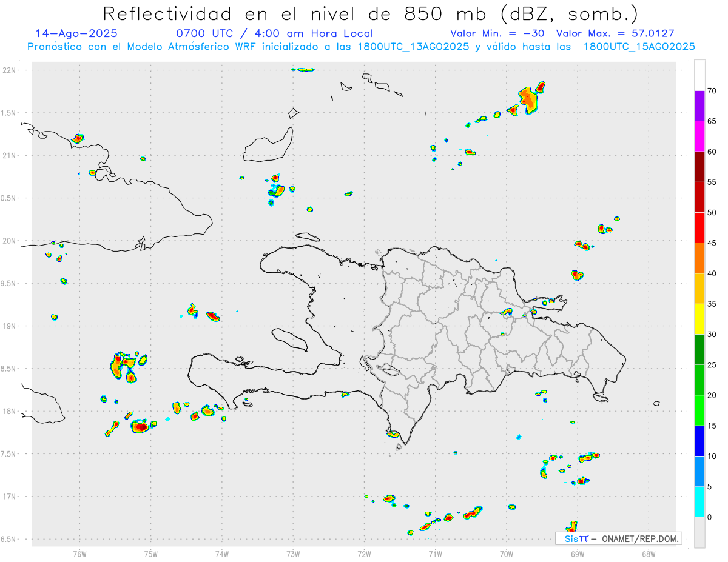
Task: Click the initialization time '1800UTC_13AGO2025'
Action: coord(409,47)
